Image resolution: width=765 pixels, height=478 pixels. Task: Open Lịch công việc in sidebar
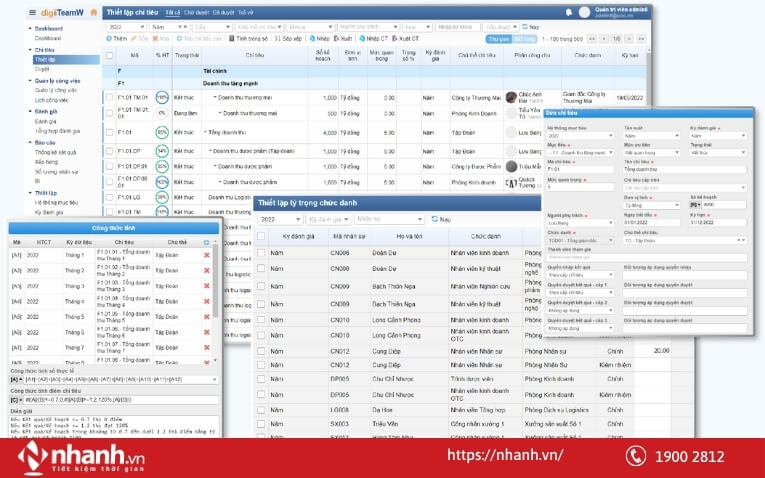[x=51, y=100]
